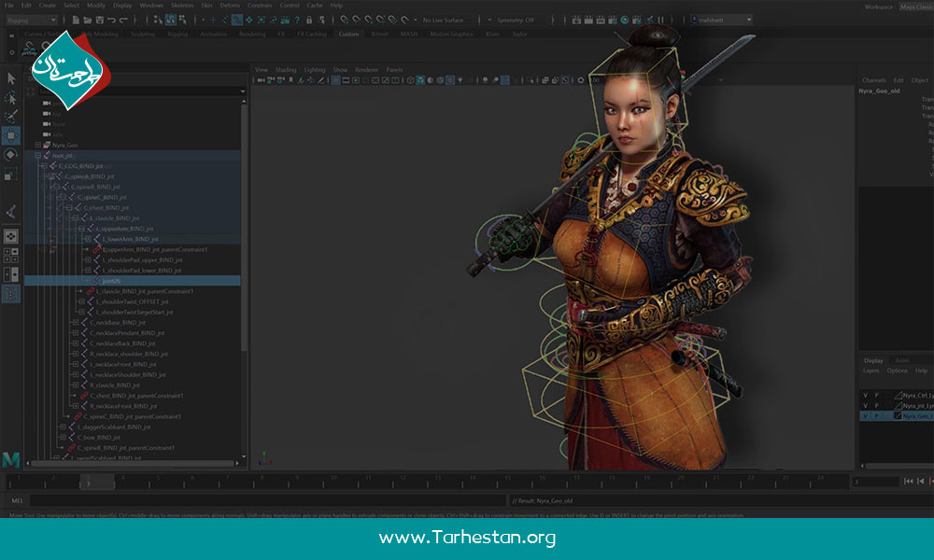Expand C_neckBase_BIND_jnt node
The height and width of the screenshot is (560, 934).
pos(75,323)
